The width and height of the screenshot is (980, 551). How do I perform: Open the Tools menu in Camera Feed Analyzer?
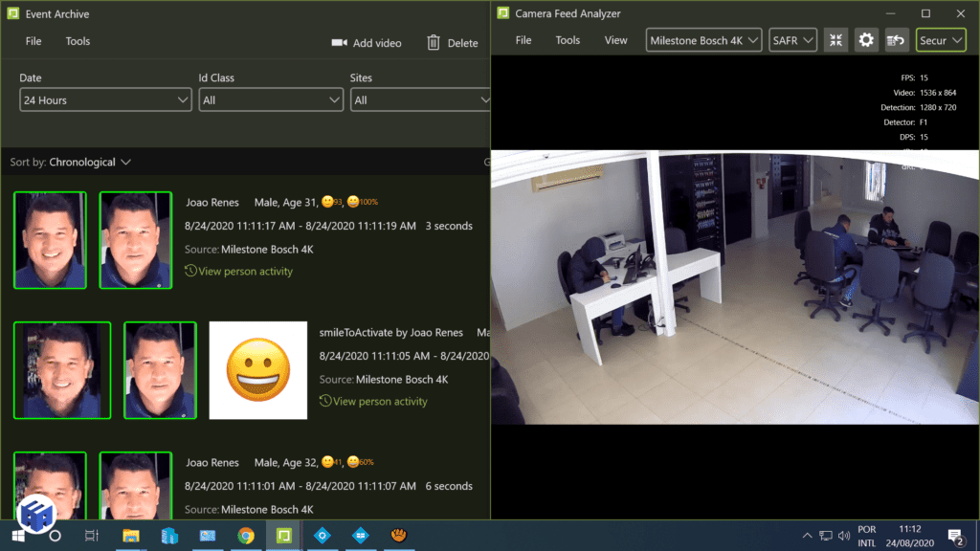click(x=568, y=39)
